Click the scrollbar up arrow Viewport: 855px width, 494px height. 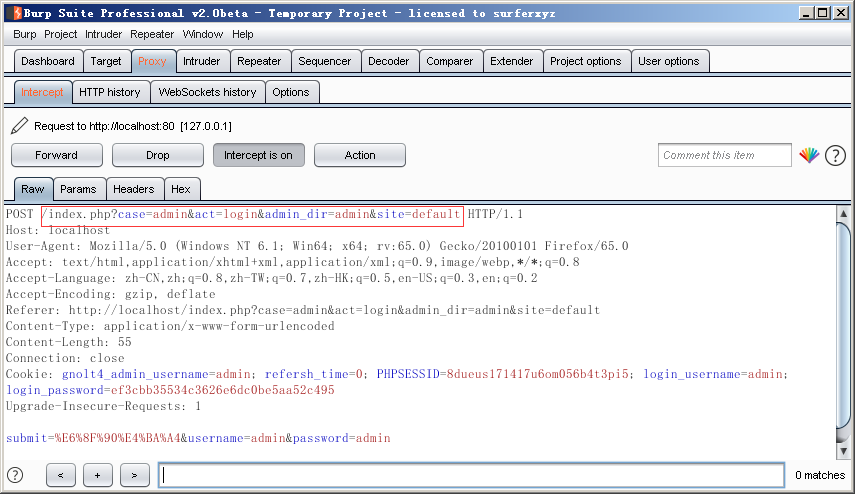coord(844,213)
